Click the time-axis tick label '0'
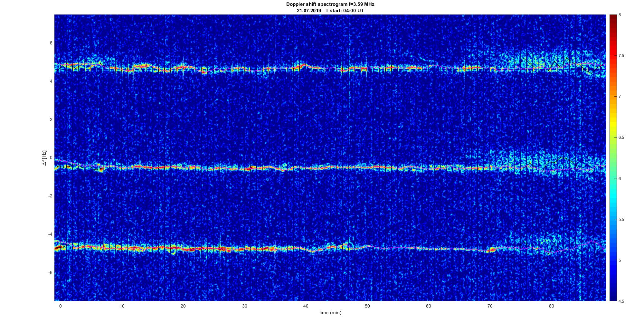The height and width of the screenshot is (323, 644). point(60,306)
